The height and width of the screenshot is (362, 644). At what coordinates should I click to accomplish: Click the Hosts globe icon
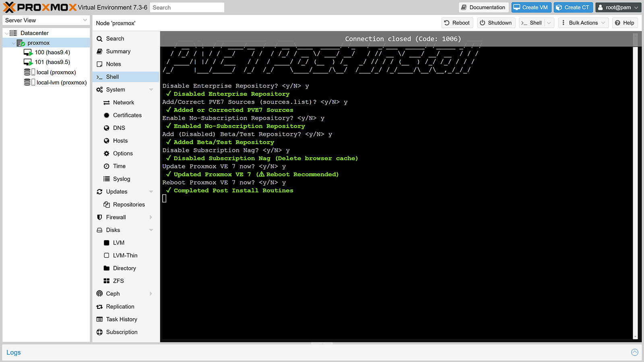pyautogui.click(x=107, y=141)
